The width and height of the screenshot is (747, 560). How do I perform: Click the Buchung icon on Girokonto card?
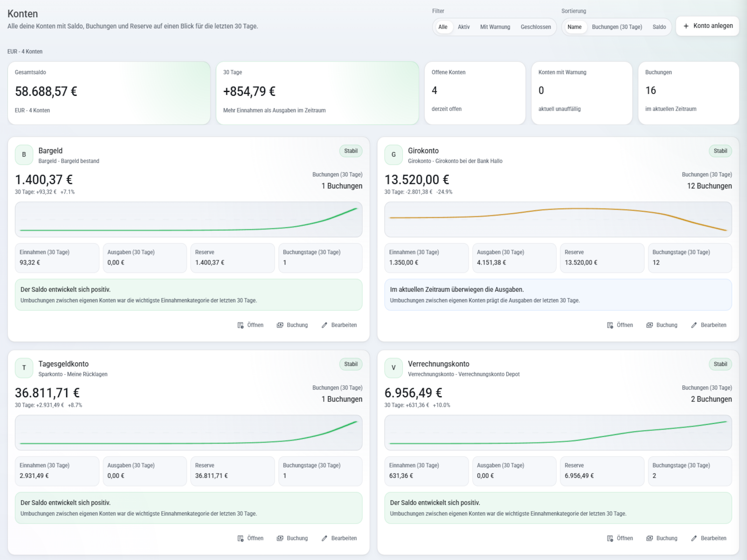pyautogui.click(x=649, y=325)
